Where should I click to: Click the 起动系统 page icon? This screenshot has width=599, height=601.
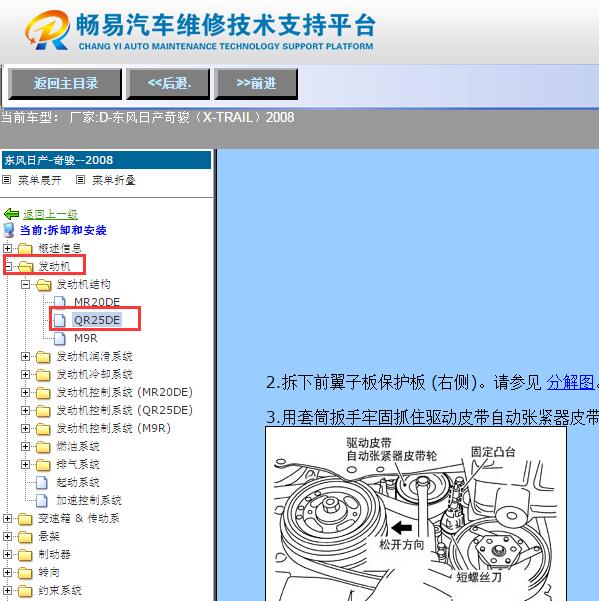coord(42,482)
